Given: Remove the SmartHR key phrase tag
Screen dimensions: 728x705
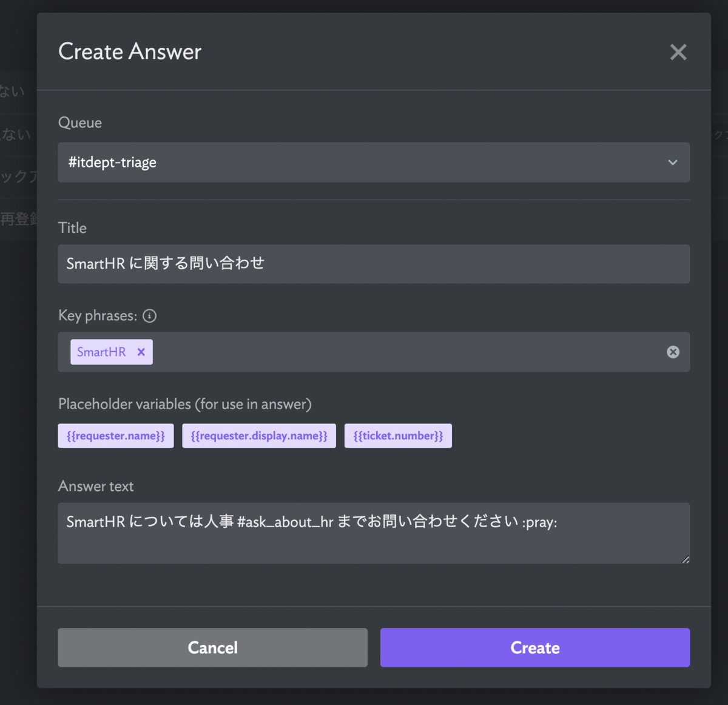Looking at the screenshot, I should point(141,352).
